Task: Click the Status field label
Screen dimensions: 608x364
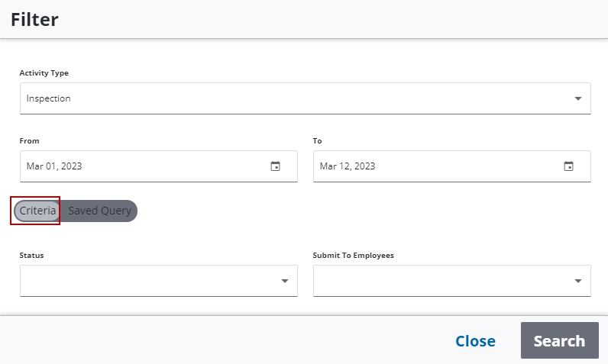Action: (31, 256)
